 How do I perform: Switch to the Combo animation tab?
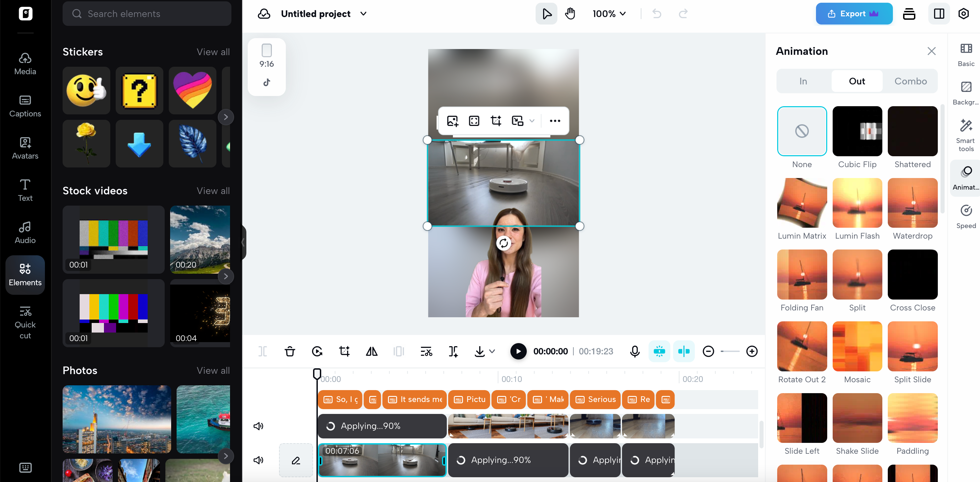910,81
